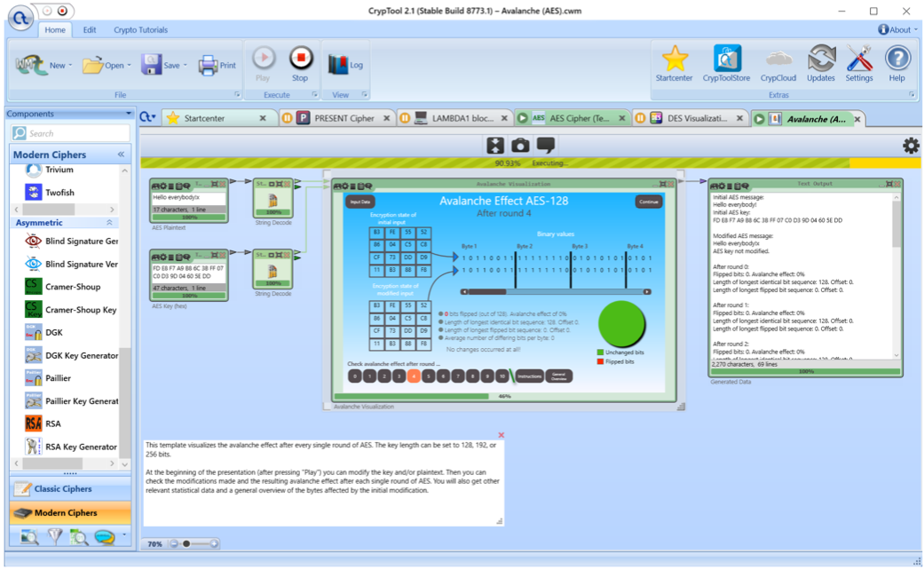Open the About dropdown
This screenshot has height=570, width=924.
(897, 29)
